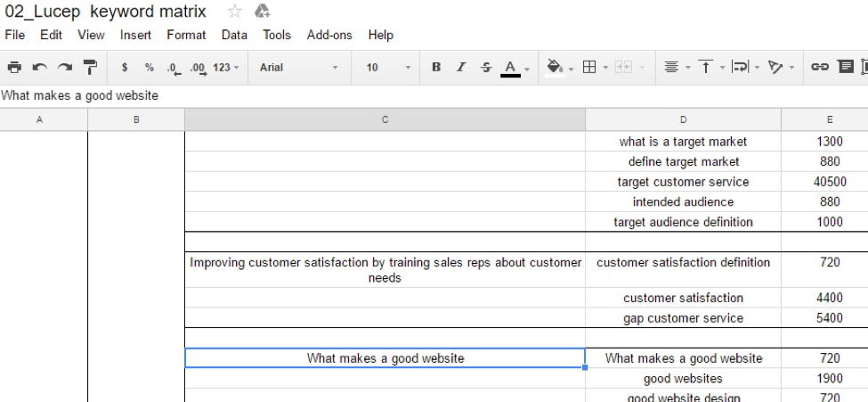Select column C header
Viewport: 868px width, 402px height.
tap(385, 119)
